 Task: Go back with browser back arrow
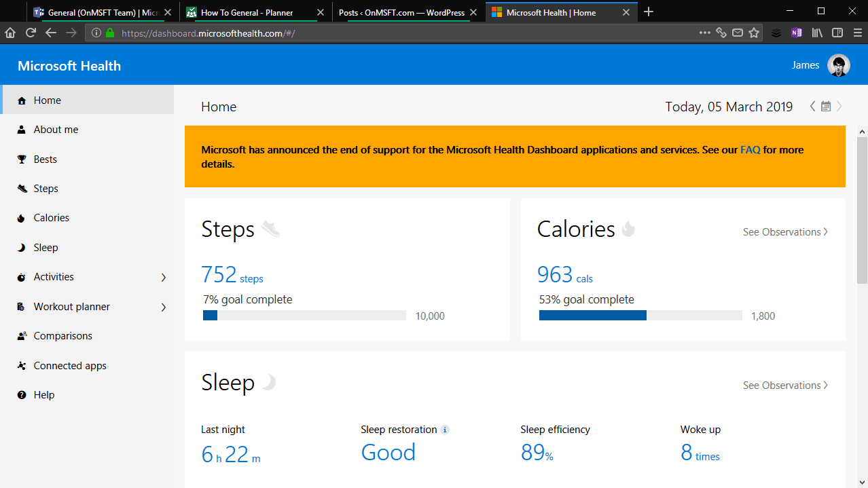51,33
